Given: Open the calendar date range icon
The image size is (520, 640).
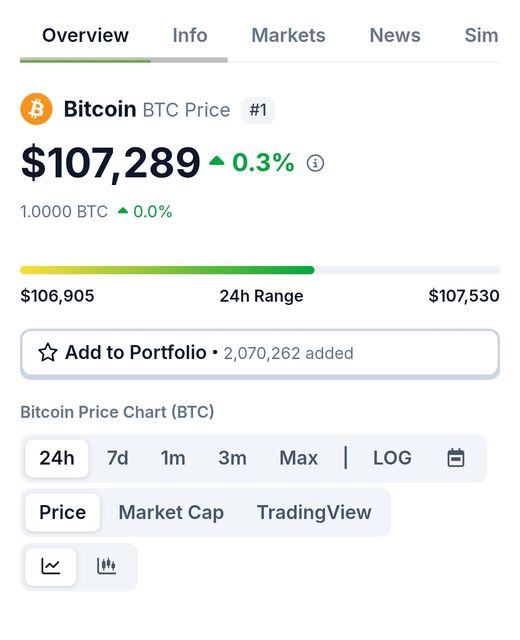Looking at the screenshot, I should click(456, 458).
